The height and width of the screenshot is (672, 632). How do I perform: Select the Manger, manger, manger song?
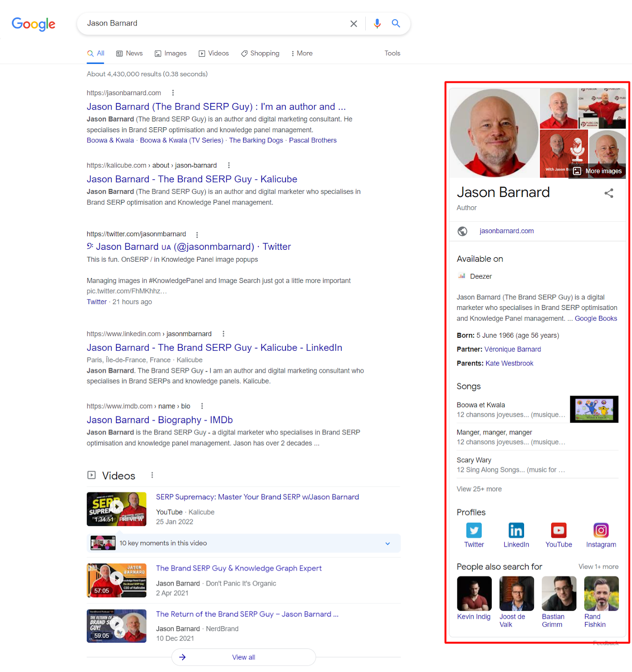click(x=511, y=437)
